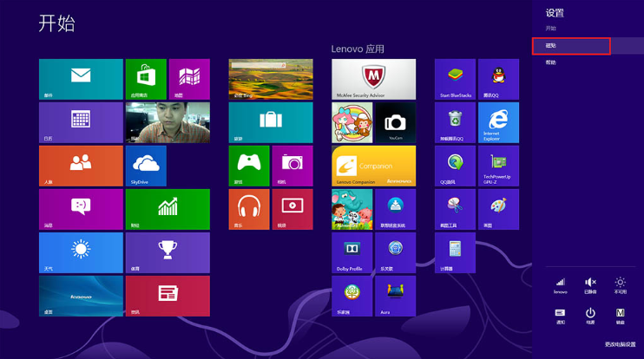
Task: Launch Internet Explorer tile
Action: click(497, 122)
